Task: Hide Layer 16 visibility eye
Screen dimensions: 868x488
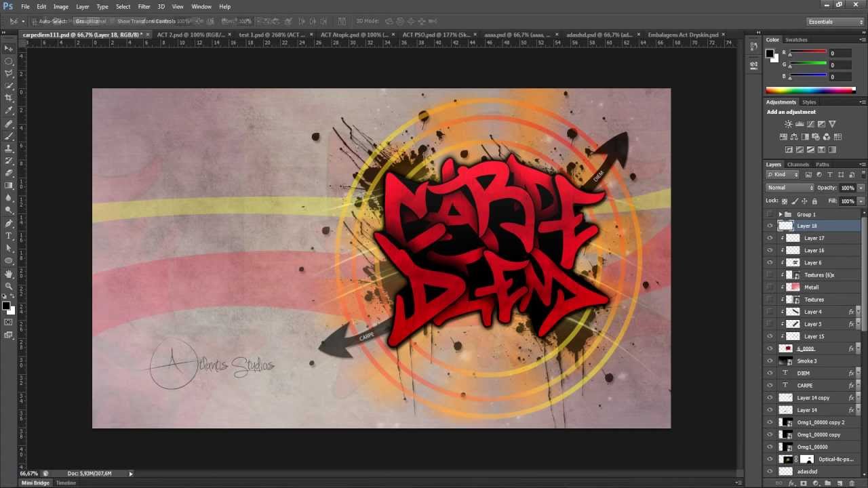Action: click(x=770, y=251)
